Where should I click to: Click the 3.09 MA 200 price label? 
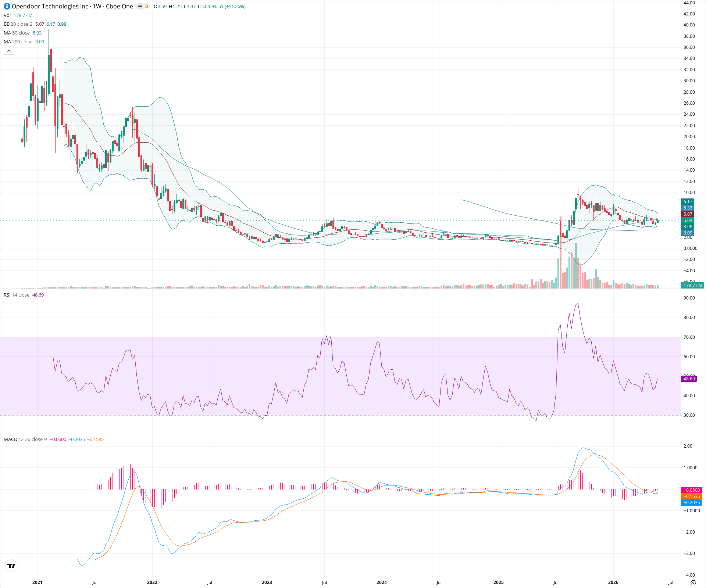(688, 233)
